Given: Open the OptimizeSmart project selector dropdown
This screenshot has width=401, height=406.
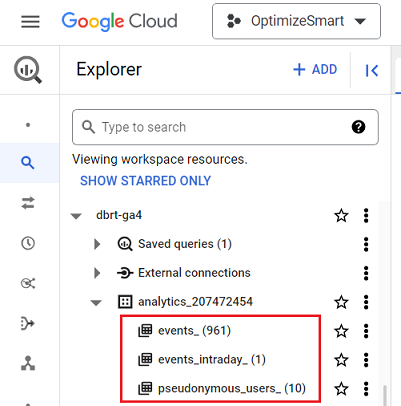Looking at the screenshot, I should coord(296,21).
